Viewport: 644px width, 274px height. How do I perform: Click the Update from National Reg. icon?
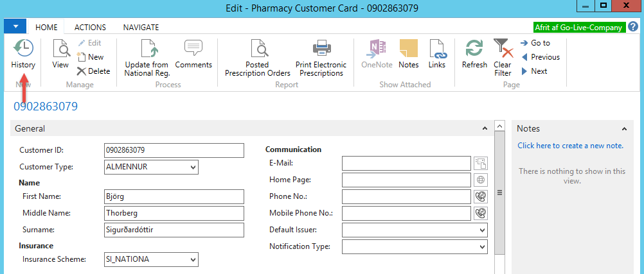tap(147, 49)
